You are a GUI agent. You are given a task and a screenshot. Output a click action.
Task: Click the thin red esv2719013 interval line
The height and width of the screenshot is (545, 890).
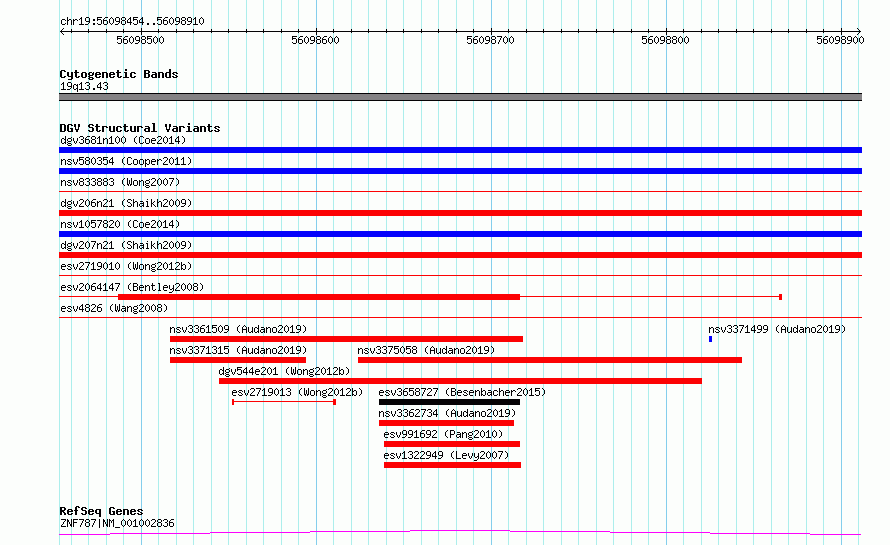click(284, 402)
